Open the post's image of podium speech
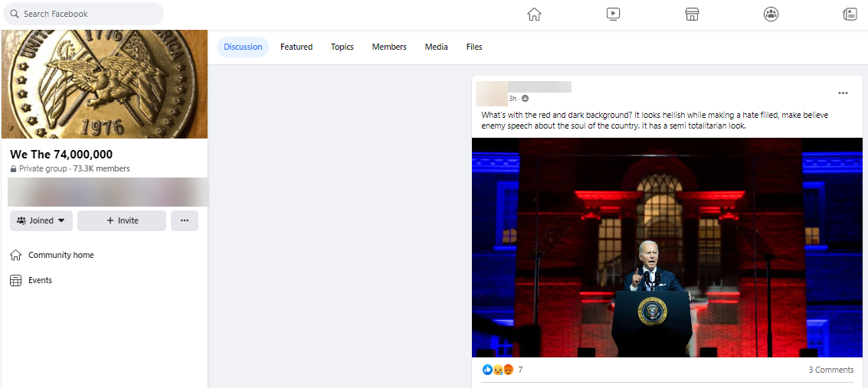 667,247
